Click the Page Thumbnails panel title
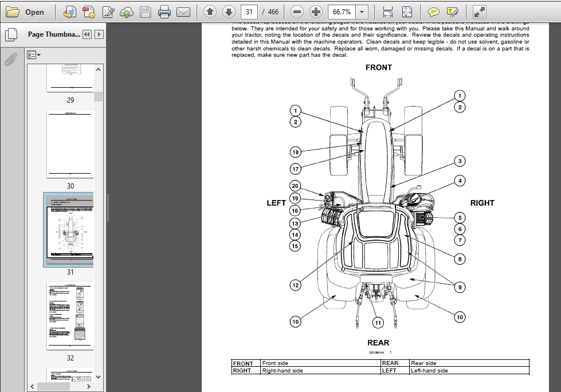This screenshot has height=392, width=561. tap(54, 34)
